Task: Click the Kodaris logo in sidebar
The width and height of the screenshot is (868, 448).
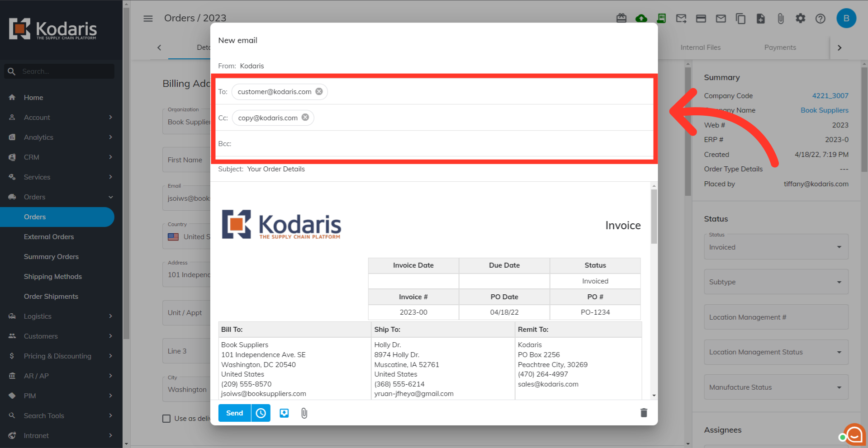Action: [53, 29]
